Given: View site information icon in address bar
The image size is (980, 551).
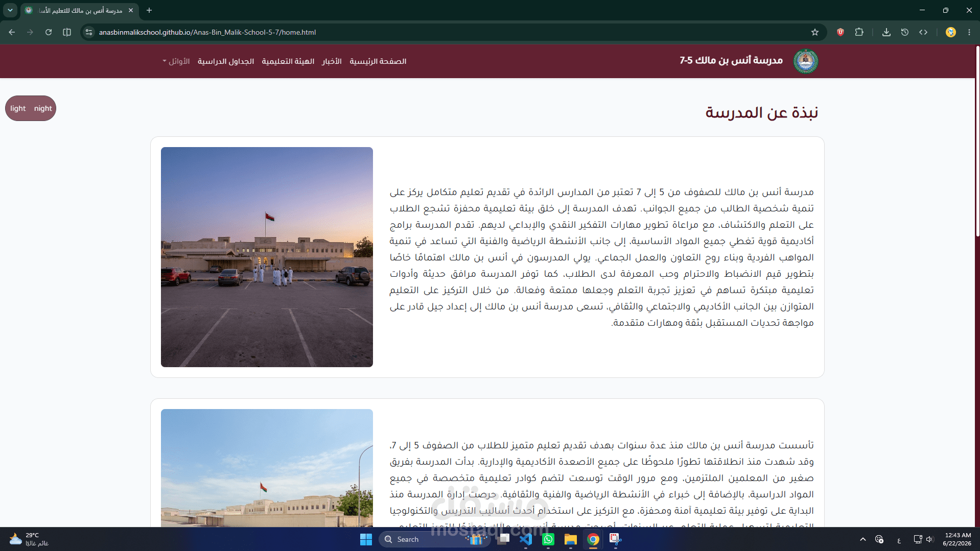Looking at the screenshot, I should click(x=89, y=32).
